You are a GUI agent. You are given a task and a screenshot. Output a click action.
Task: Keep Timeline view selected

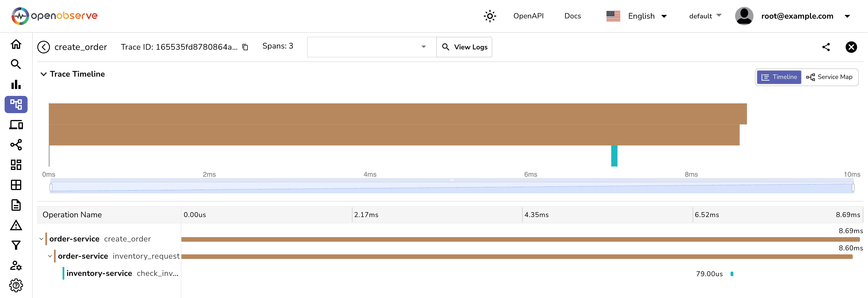tap(779, 77)
